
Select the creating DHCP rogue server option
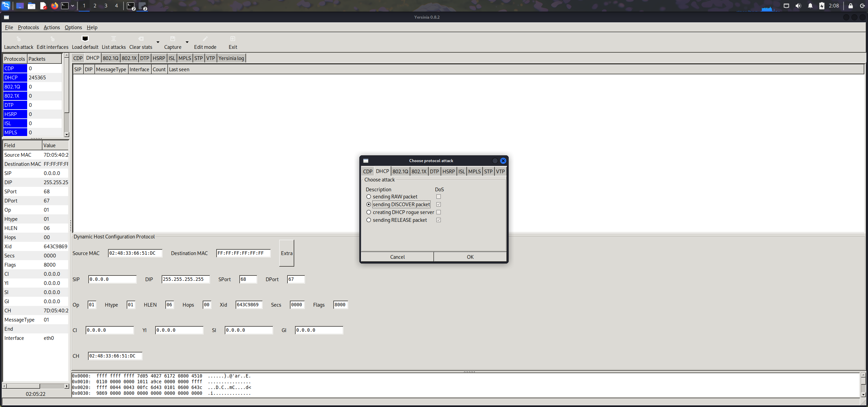(369, 212)
